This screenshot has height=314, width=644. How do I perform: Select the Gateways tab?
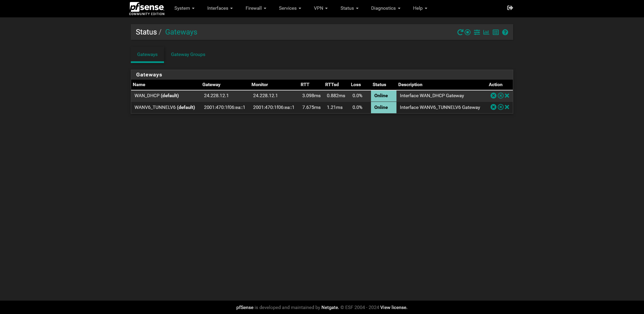pos(147,54)
